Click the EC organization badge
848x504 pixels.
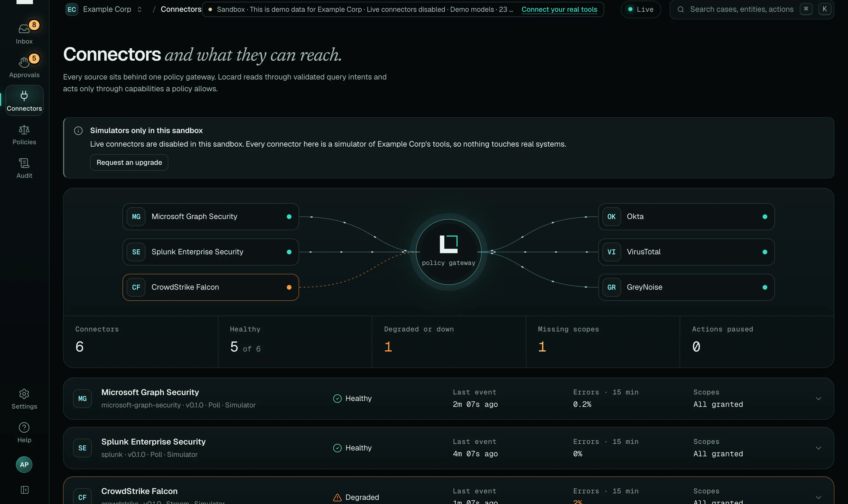(x=72, y=9)
